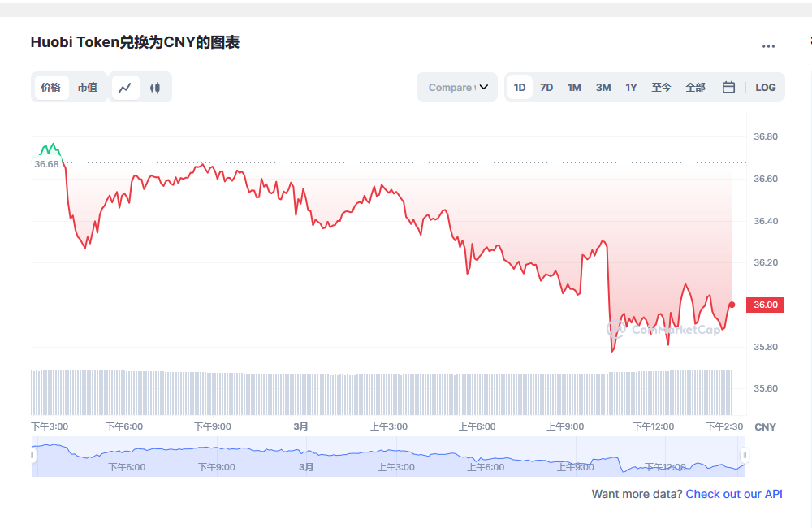Click the 3月 label on main chart axis

[x=301, y=426]
